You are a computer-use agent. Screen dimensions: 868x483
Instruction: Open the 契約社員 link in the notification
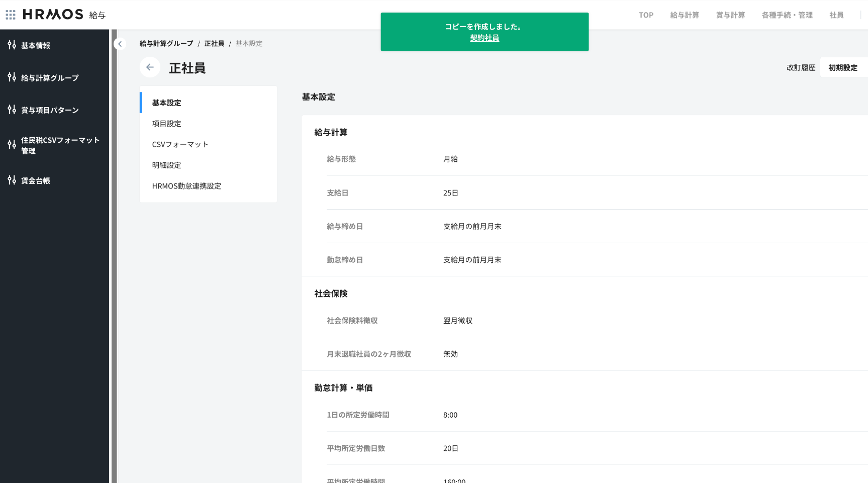point(485,38)
